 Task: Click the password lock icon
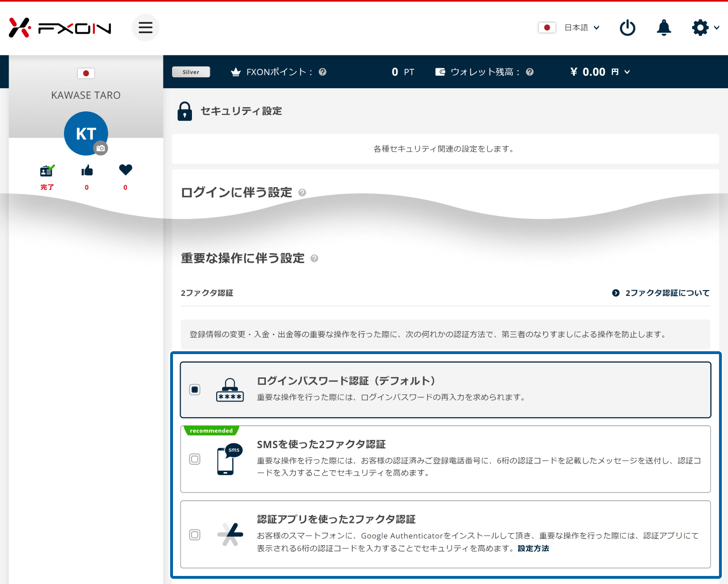[x=230, y=390]
